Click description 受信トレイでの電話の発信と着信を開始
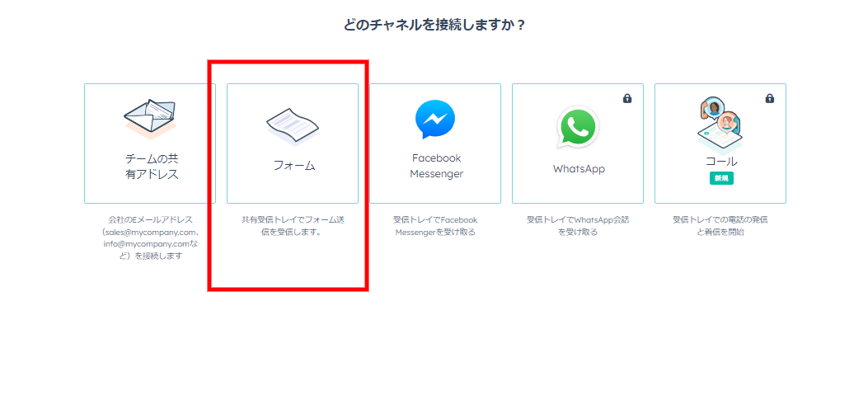Screen dimensions: 868x400 coord(720,226)
